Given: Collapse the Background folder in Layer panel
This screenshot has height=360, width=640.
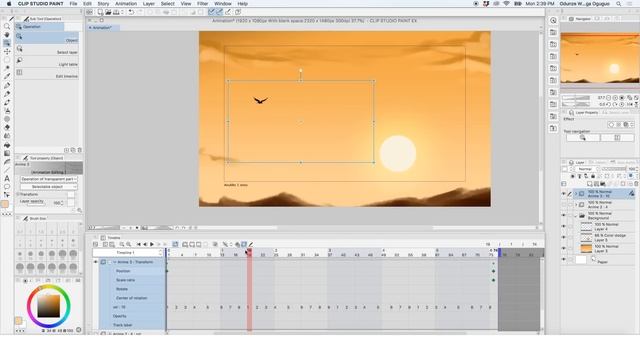Looking at the screenshot, I should (576, 216).
